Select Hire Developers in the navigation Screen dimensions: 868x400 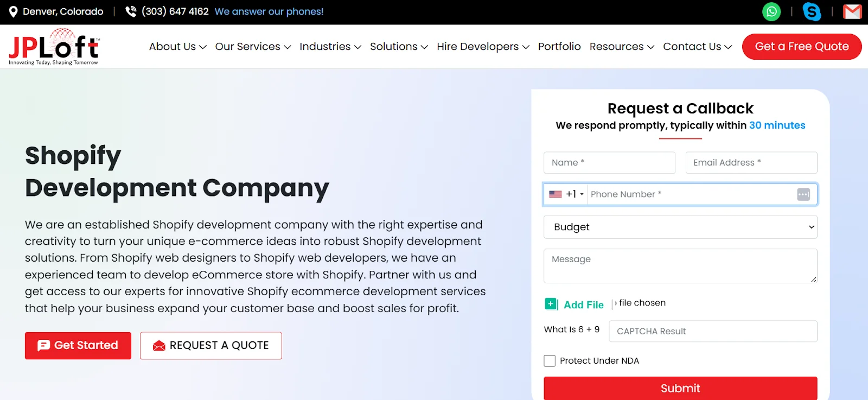478,47
